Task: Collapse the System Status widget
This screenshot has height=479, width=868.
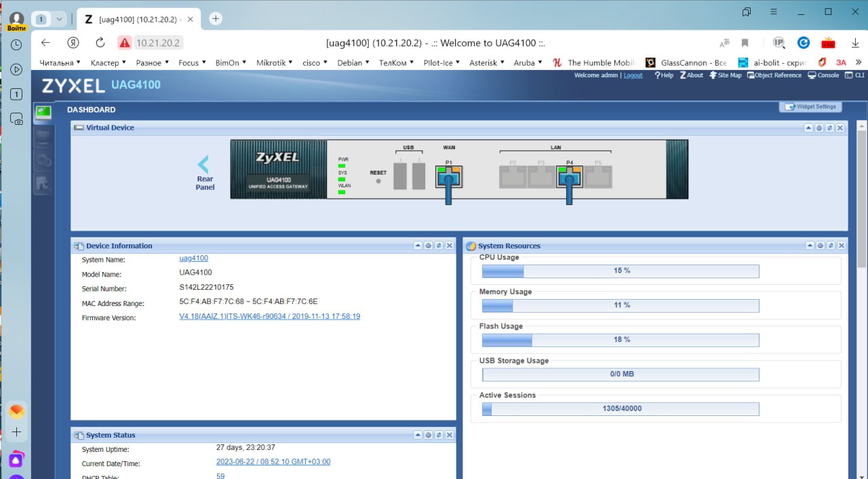Action: point(418,435)
